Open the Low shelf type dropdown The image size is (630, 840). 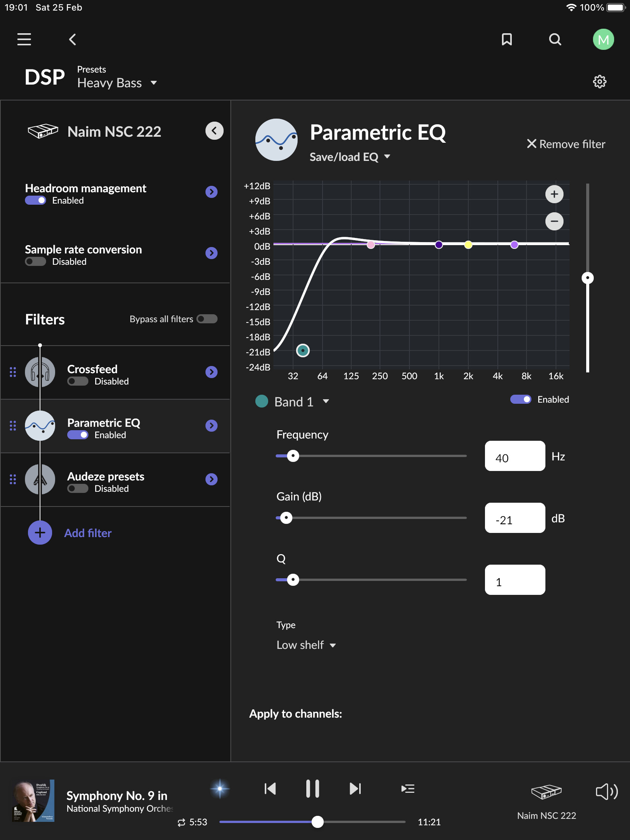click(x=306, y=645)
